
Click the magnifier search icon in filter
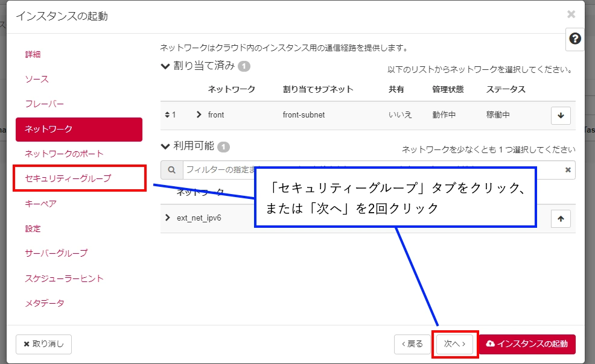(x=172, y=171)
